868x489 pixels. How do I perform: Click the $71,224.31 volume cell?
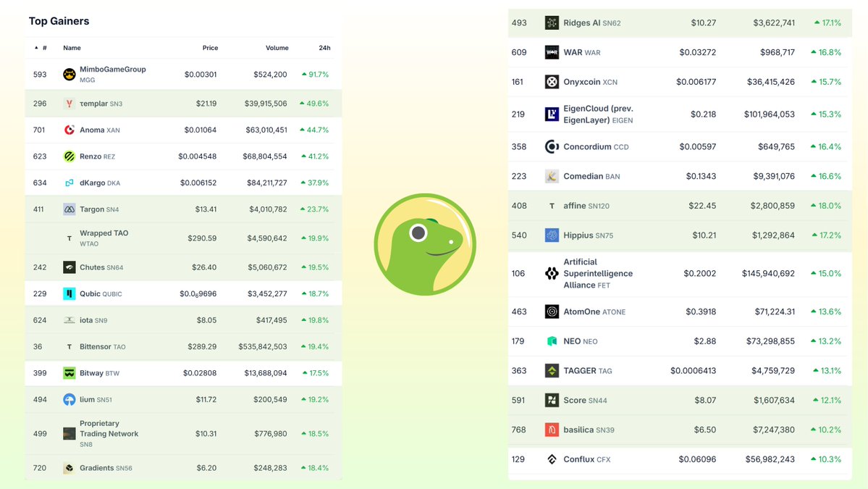(x=775, y=312)
